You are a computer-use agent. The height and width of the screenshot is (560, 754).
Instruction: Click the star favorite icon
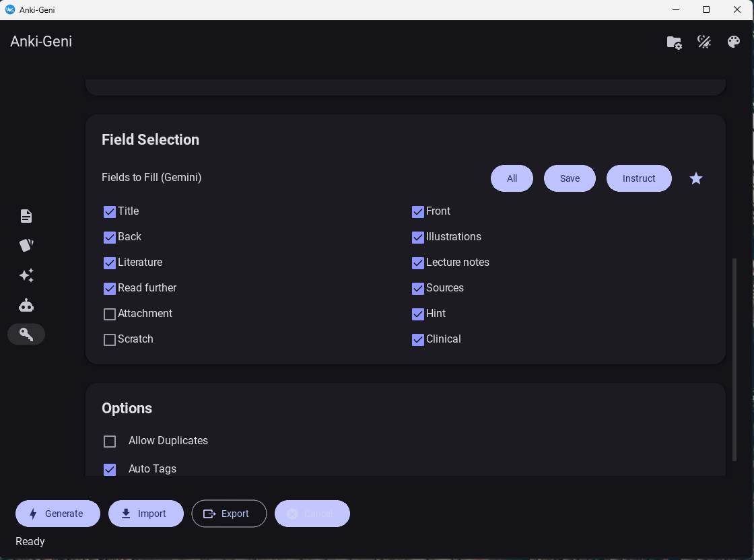(x=696, y=178)
